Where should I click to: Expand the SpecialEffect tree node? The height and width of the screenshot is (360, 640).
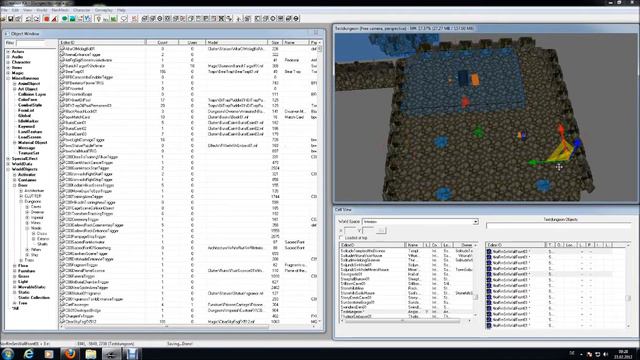pos(8,158)
